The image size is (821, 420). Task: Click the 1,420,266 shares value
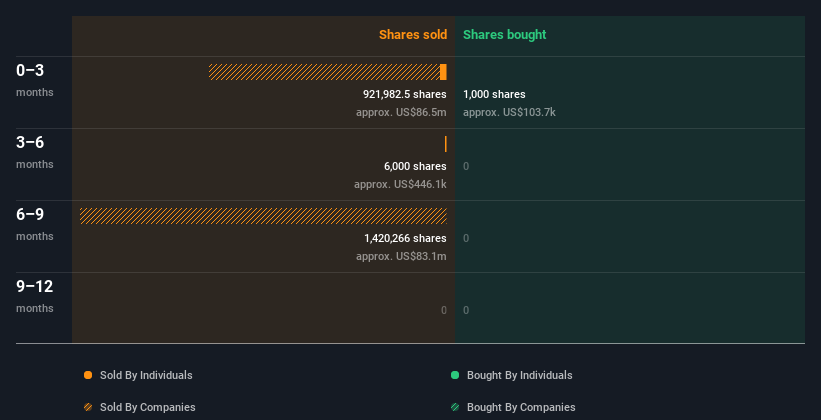click(x=405, y=238)
